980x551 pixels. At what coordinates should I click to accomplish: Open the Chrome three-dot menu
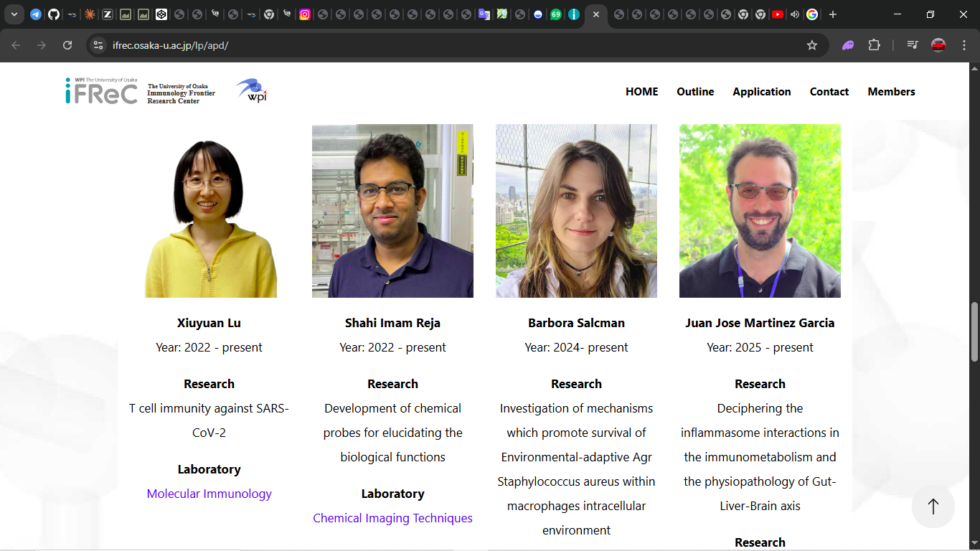(964, 45)
